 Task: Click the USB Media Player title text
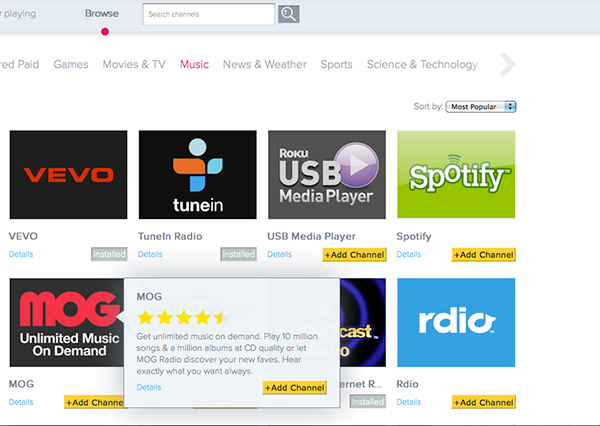pos(311,236)
